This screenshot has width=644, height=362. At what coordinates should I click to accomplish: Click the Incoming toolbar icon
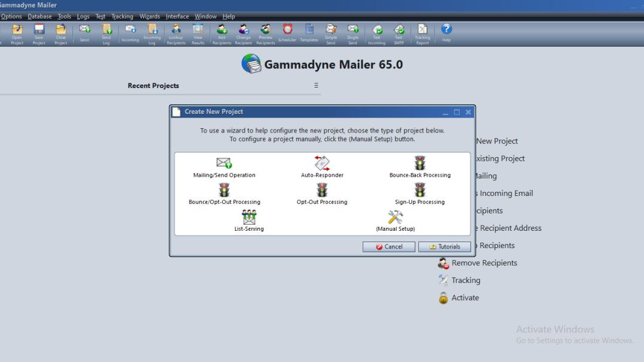pos(130,33)
